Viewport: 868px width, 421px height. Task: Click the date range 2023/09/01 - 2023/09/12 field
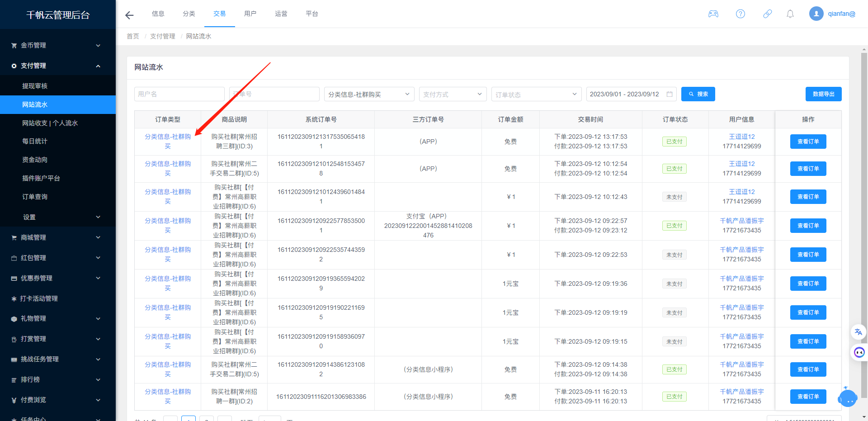tap(632, 94)
